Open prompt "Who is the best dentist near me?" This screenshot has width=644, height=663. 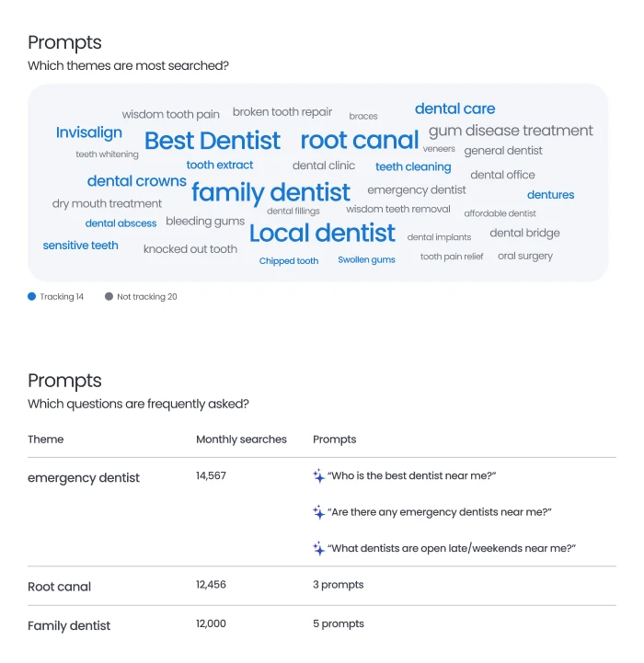pyautogui.click(x=411, y=476)
